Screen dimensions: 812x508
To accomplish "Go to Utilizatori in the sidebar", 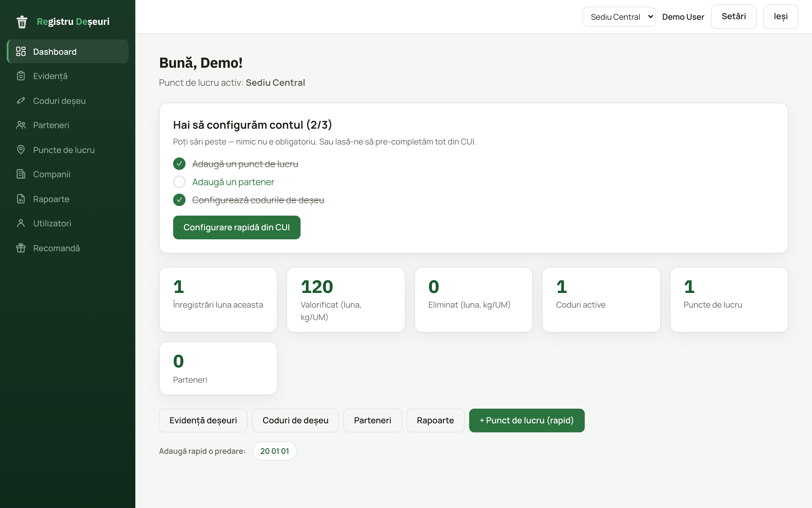I will point(68,223).
